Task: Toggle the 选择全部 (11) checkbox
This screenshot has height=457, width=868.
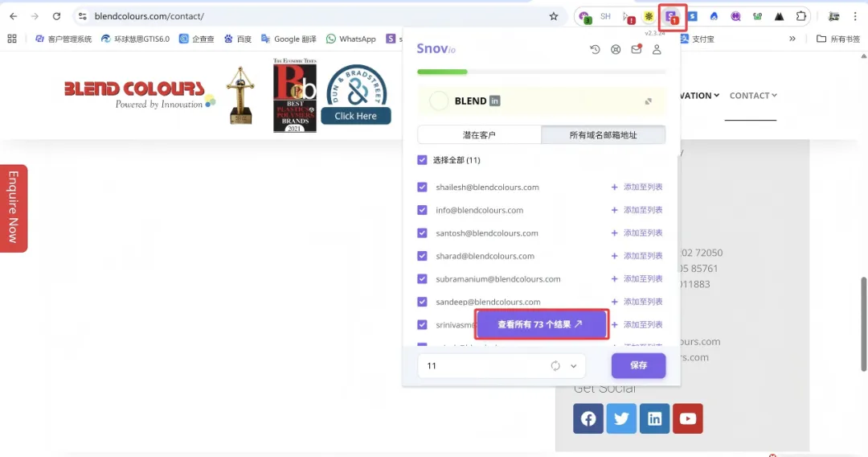Action: (422, 160)
